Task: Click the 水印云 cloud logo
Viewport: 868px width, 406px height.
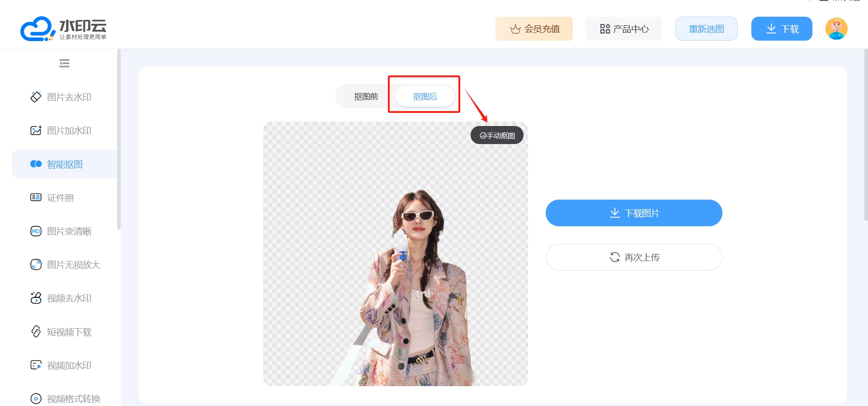Action: [x=63, y=29]
